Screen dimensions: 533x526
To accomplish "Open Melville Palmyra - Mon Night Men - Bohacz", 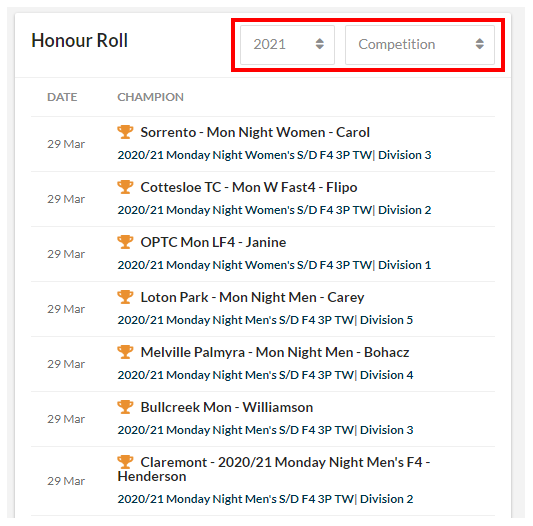I will coord(275,353).
